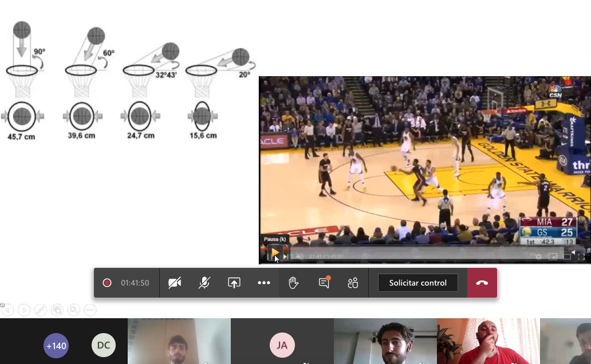Click the red video progress bar
Viewport: 591px width, 364px height.
point(274,249)
